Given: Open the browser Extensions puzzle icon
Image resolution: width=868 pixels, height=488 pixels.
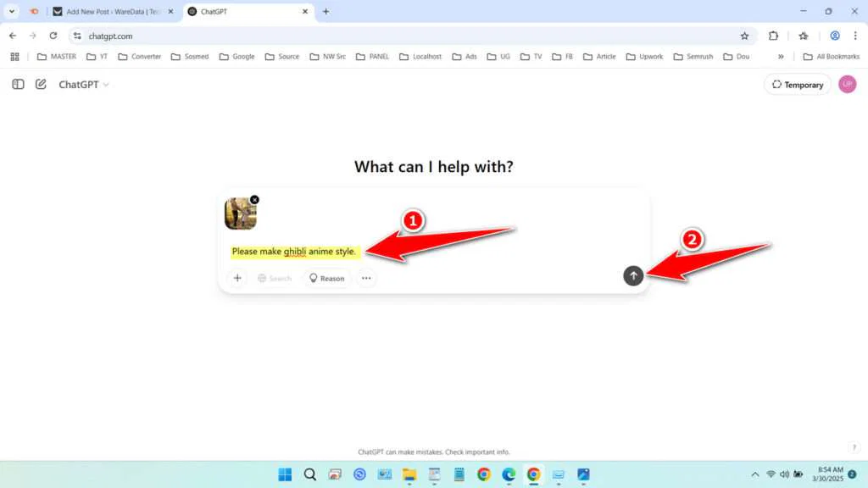Looking at the screenshot, I should click(x=772, y=36).
